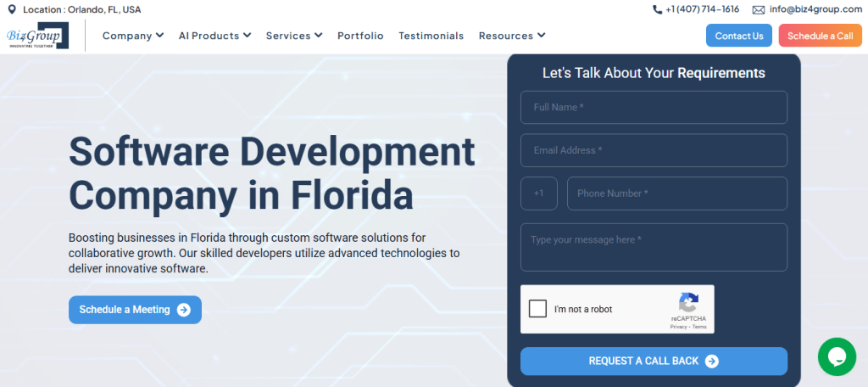
Task: Click the Biz4Group logo
Action: [x=37, y=36]
